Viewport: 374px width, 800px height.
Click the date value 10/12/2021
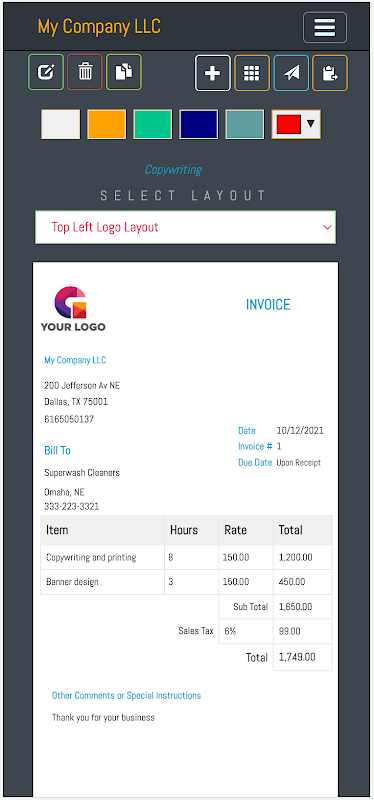(x=300, y=431)
